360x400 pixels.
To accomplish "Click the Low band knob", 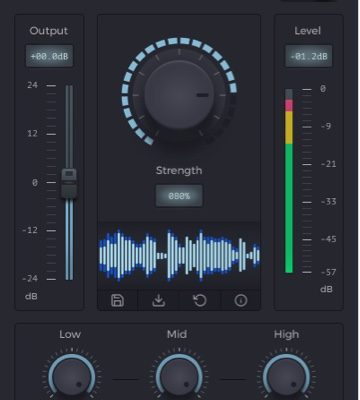I will (x=72, y=378).
